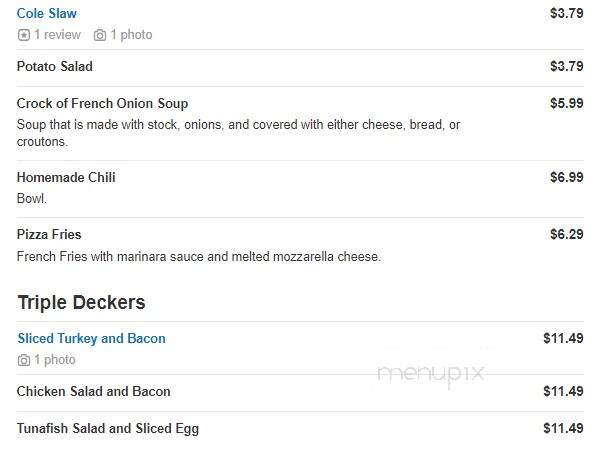
Task: Click the camera icon beside Cole Slaw's 1 photo
Action: point(100,35)
